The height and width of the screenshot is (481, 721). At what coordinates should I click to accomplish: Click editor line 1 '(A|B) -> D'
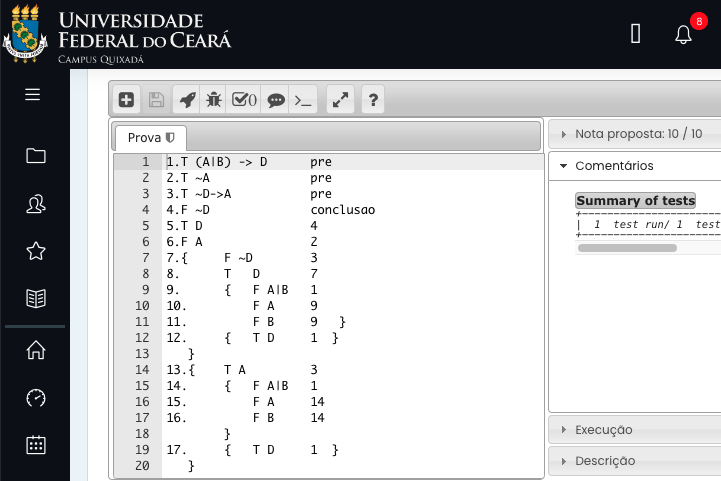(231, 162)
